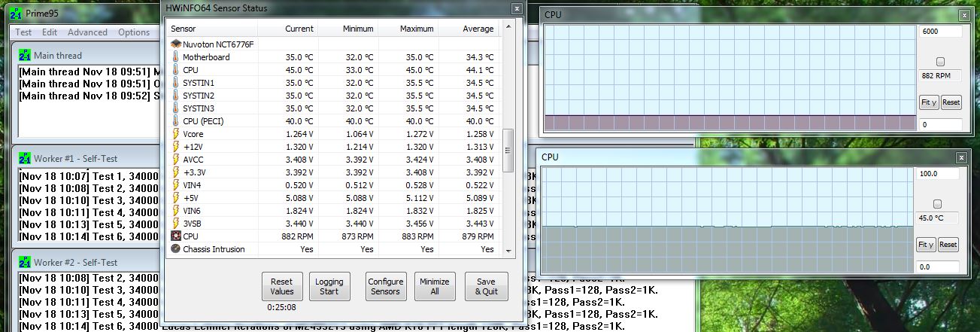980x332 pixels.
Task: Close the HWiNFO64 Sensor Status window
Action: [x=517, y=8]
